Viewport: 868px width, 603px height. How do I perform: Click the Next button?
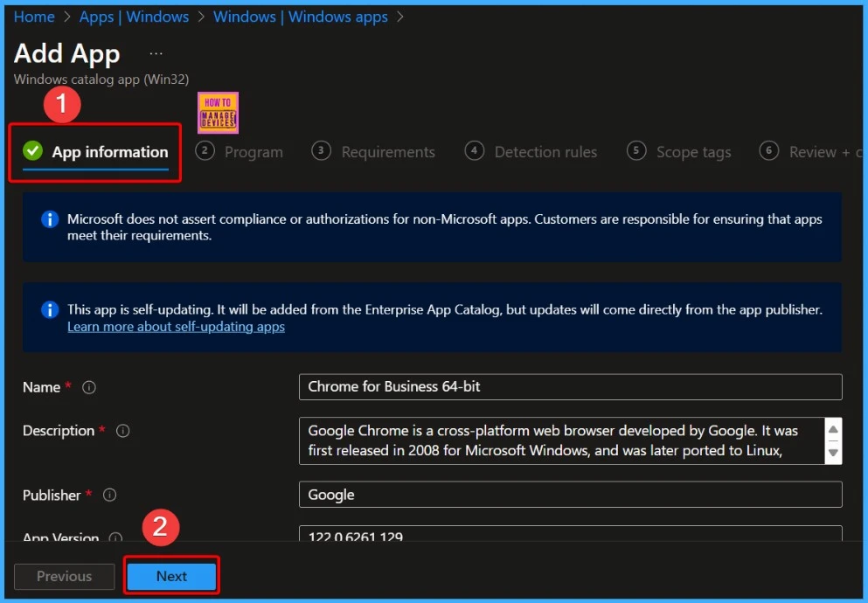point(171,577)
